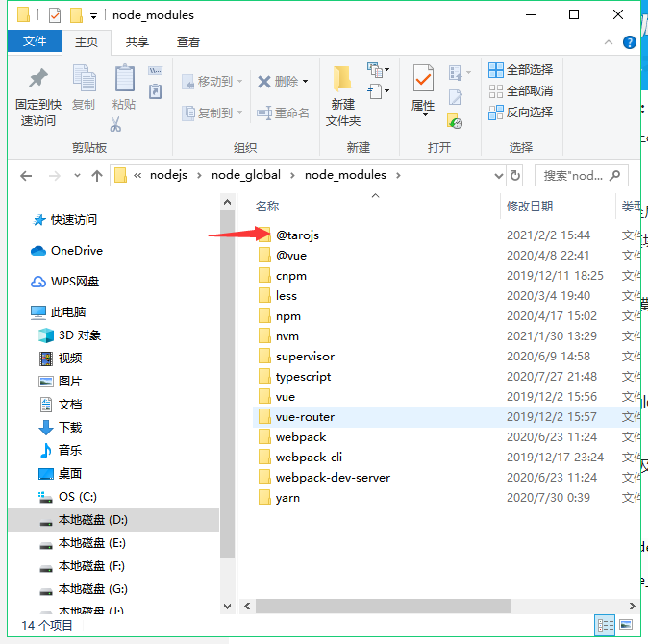
Task: Open the recent locations dropdown arrow
Action: [x=77, y=176]
